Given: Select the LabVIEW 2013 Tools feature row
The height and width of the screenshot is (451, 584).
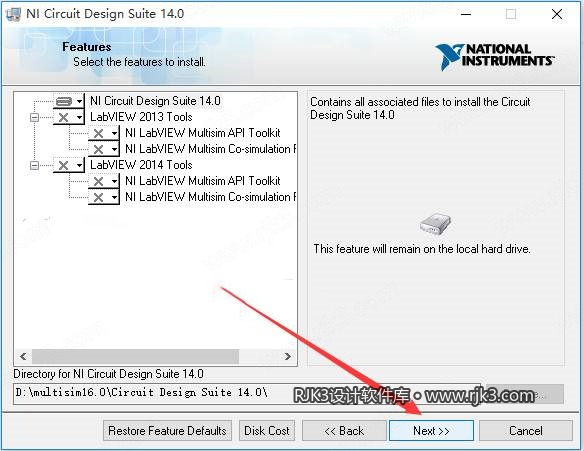Looking at the screenshot, I should point(141,117).
